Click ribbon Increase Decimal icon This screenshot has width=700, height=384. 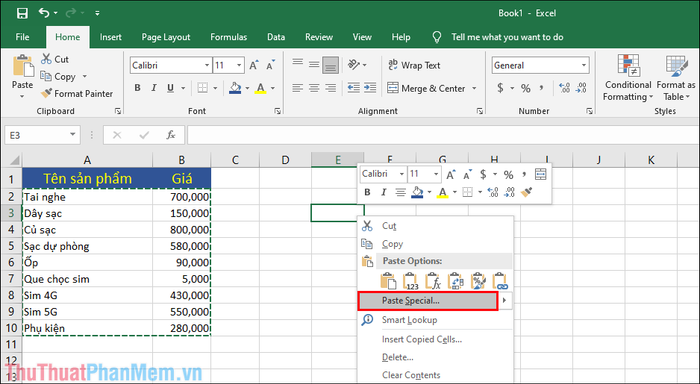point(564,88)
